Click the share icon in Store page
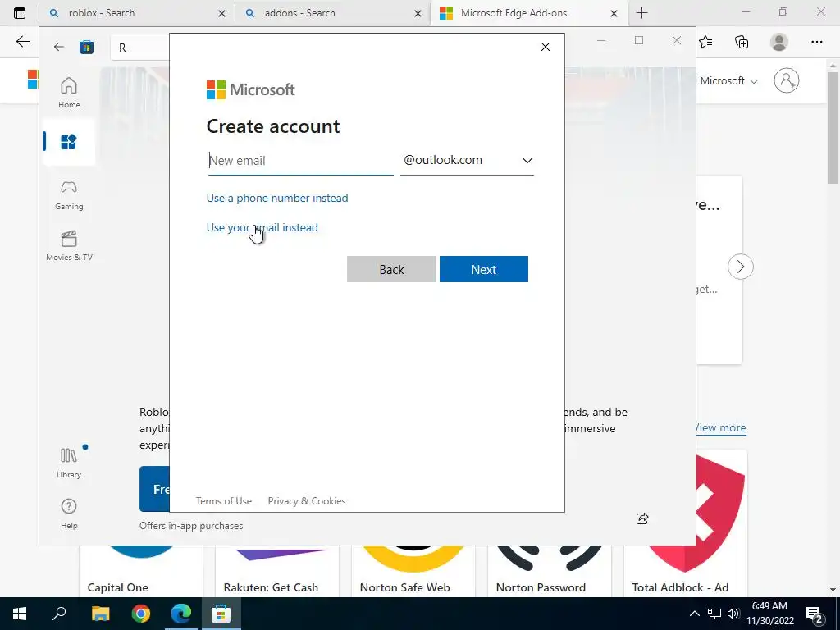 point(642,518)
